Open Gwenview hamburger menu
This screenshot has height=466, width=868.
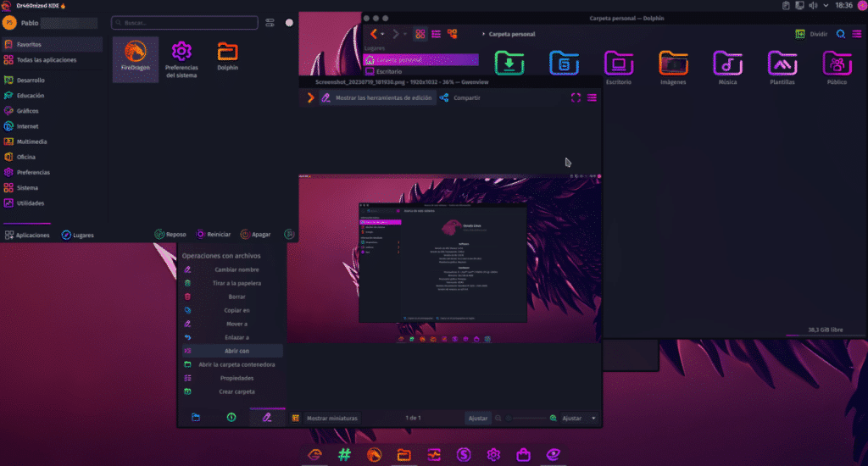coord(592,98)
